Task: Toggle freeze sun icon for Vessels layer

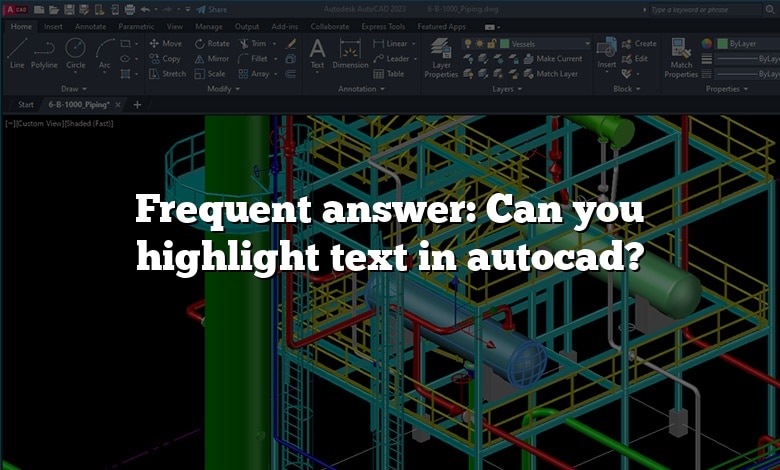Action: click(x=480, y=44)
